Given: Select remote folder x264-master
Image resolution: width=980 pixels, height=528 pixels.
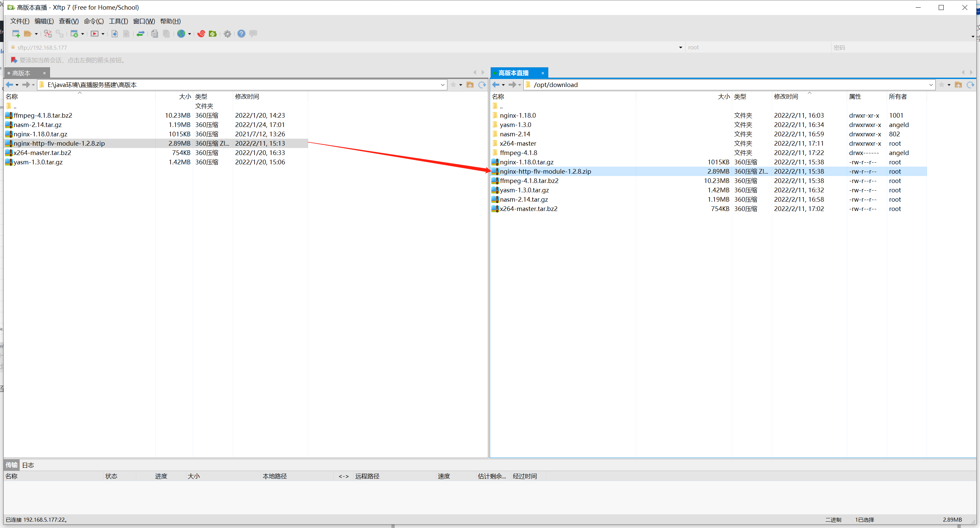Looking at the screenshot, I should click(518, 144).
